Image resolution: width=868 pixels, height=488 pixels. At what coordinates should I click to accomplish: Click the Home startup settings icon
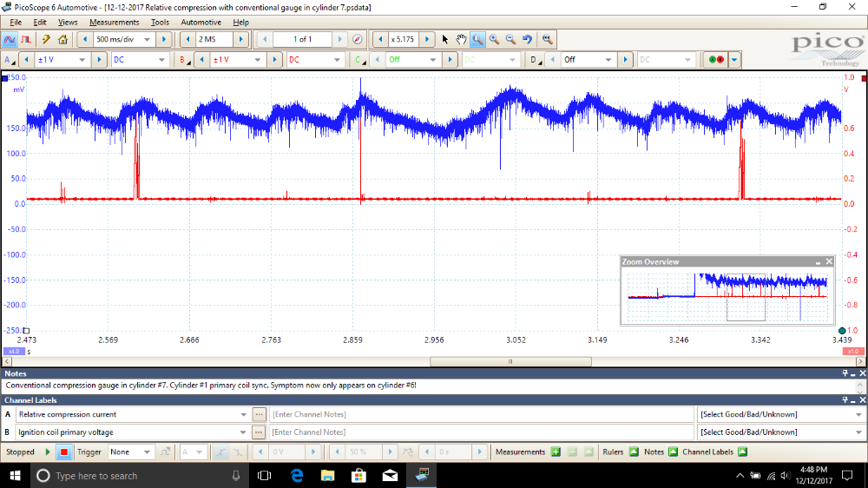[x=62, y=39]
